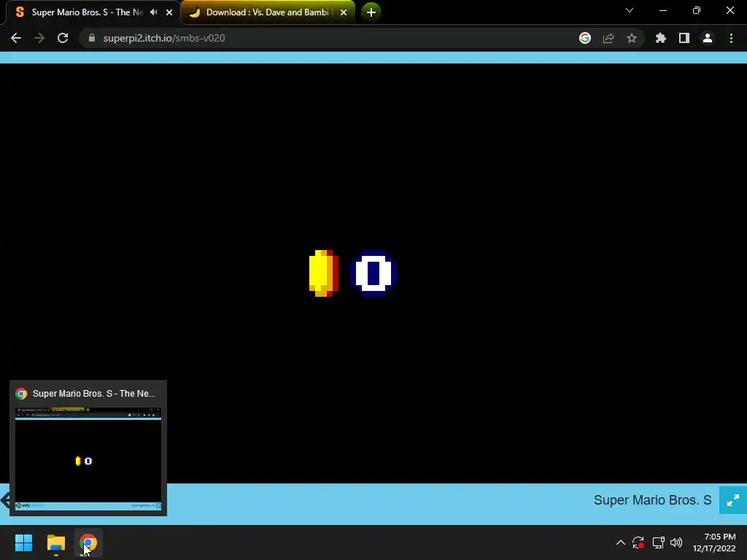Click the Super Mario Bros. S title text

[x=652, y=500]
